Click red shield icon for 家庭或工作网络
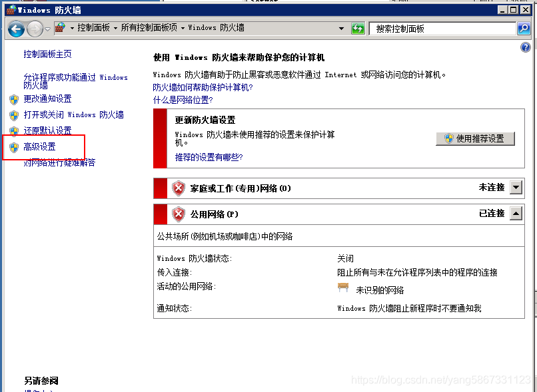 coord(178,188)
